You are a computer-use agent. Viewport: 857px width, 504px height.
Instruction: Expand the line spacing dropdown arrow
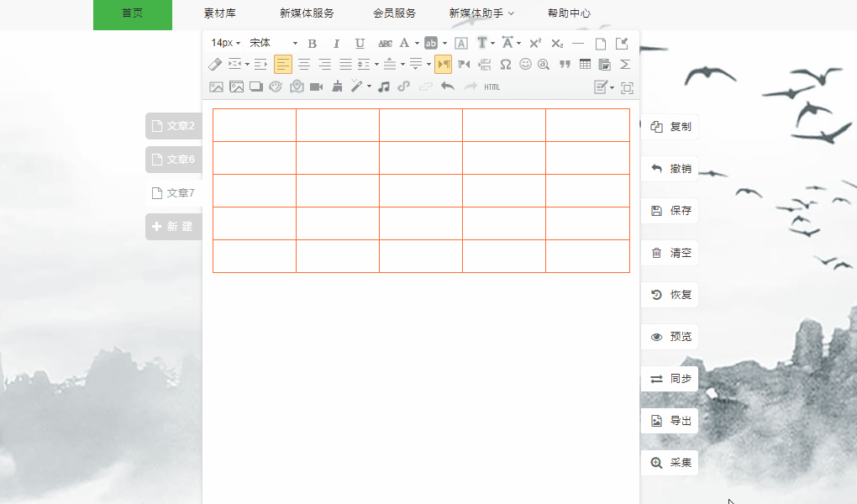376,65
